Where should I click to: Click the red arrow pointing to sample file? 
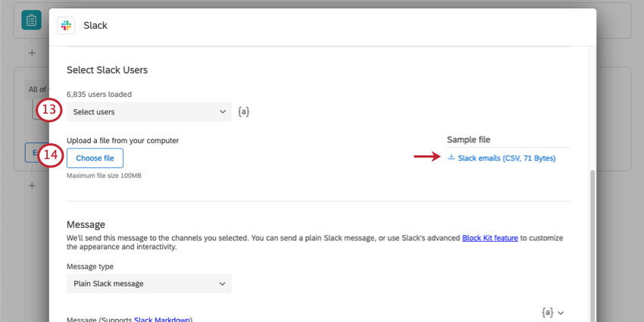click(427, 157)
